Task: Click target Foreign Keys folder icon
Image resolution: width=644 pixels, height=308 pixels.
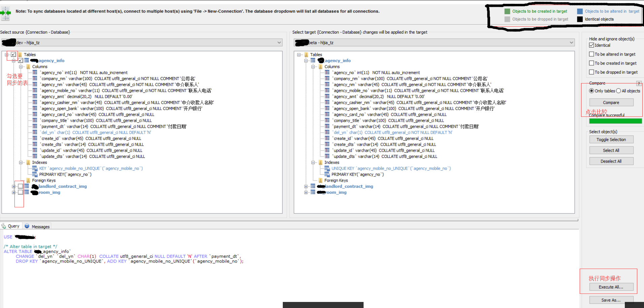Action: tap(320, 180)
